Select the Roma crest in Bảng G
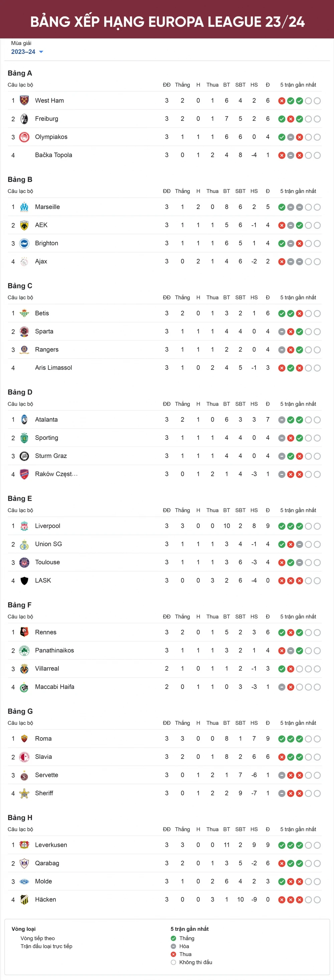The height and width of the screenshot is (980, 334). tap(24, 739)
